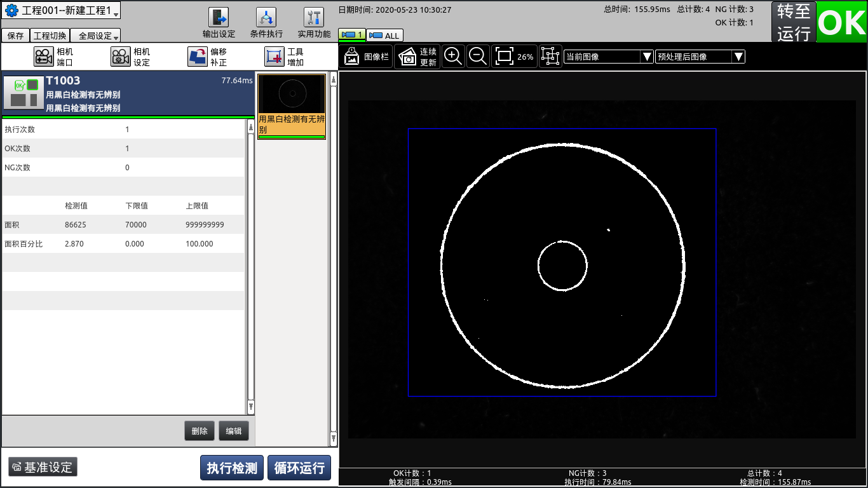Image resolution: width=868 pixels, height=488 pixels.
Task: Click the 86625 detected area value
Action: pos(76,225)
